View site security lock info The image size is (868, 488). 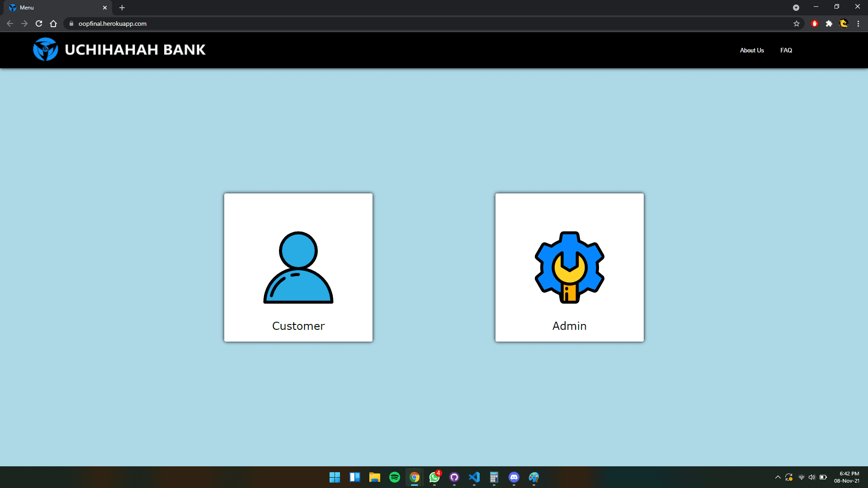pos(71,23)
